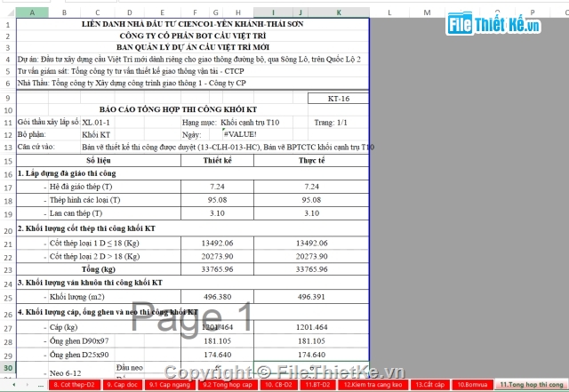Click the 'Khối KT' cell in row 12
Image resolution: width=569 pixels, height=392 pixels.
click(96, 134)
